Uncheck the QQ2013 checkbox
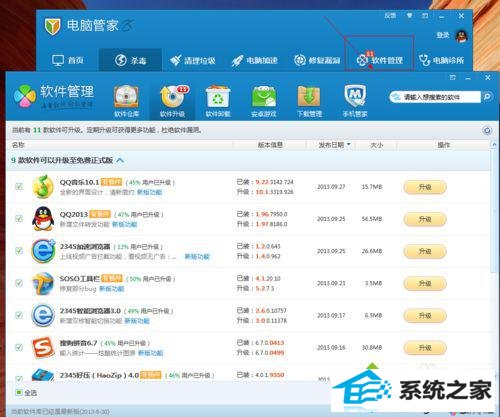500x417 pixels. coord(19,218)
